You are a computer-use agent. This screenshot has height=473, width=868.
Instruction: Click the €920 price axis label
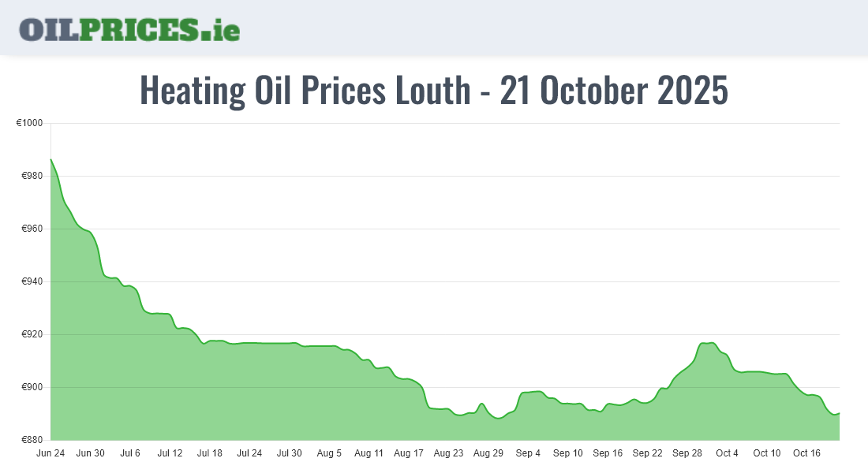pos(32,335)
